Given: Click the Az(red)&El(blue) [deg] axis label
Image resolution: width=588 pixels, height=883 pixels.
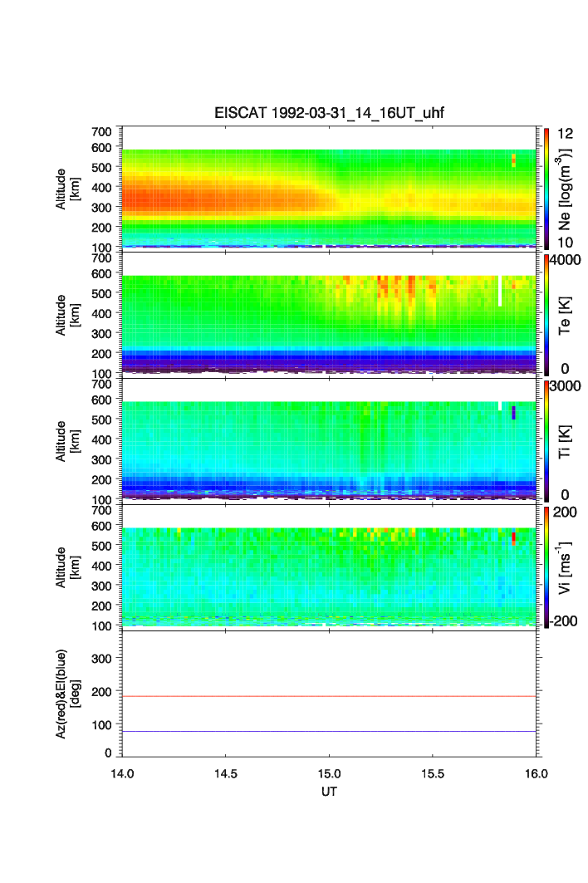Looking at the screenshot, I should 67,694.
